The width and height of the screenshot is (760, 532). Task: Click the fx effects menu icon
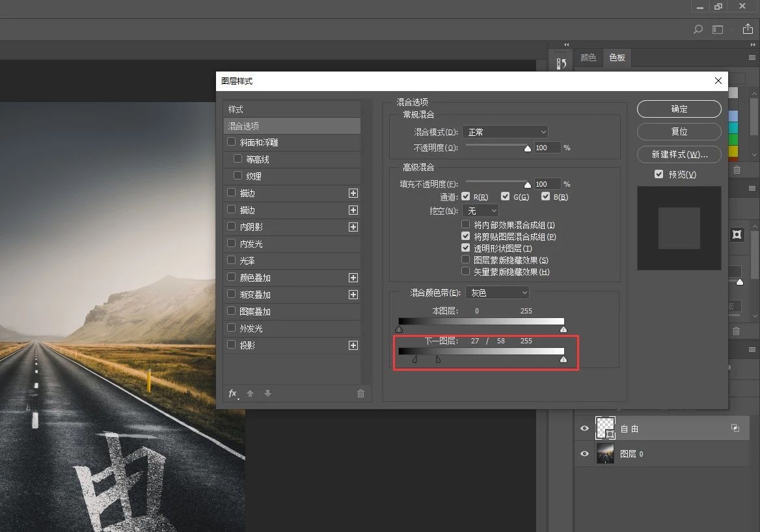point(233,393)
